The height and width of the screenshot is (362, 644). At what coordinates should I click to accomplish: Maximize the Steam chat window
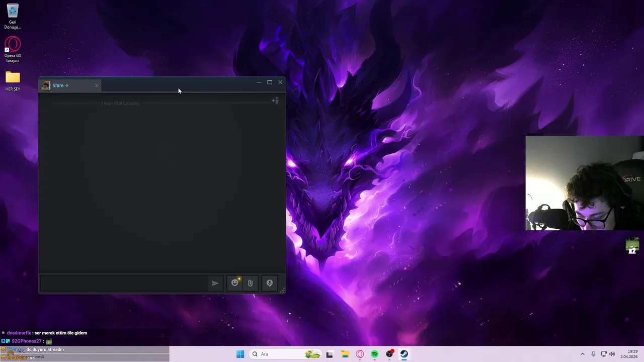270,82
